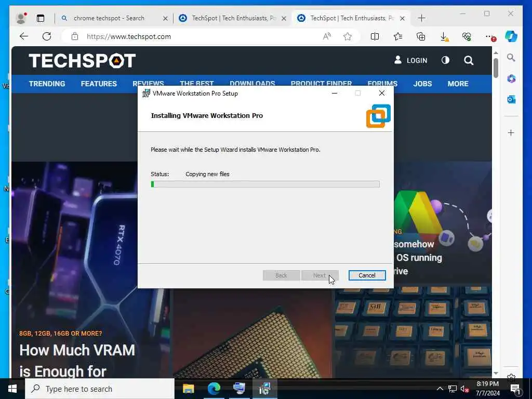Minimize the VMware Workstation Pro Setup dialog
This screenshot has width=532, height=399.
point(335,93)
